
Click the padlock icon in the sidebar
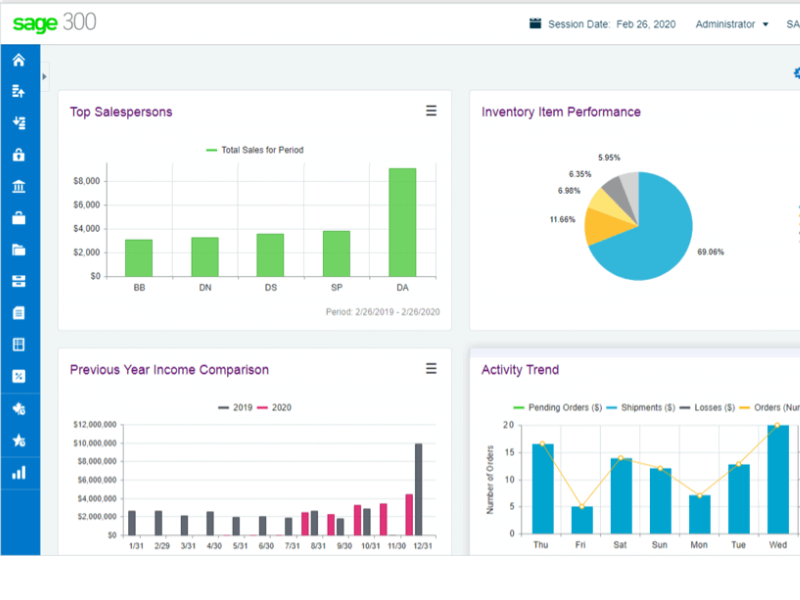click(x=18, y=155)
